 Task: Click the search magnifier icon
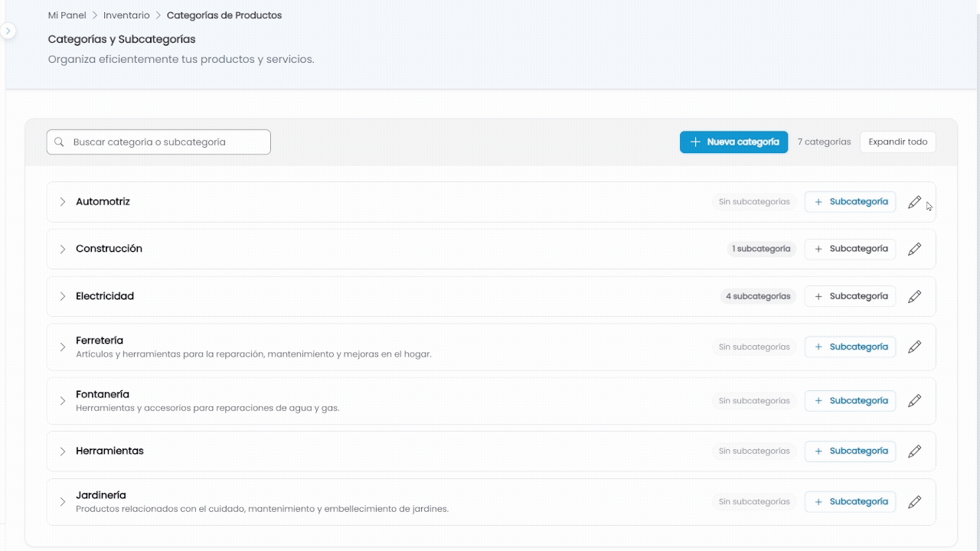59,142
